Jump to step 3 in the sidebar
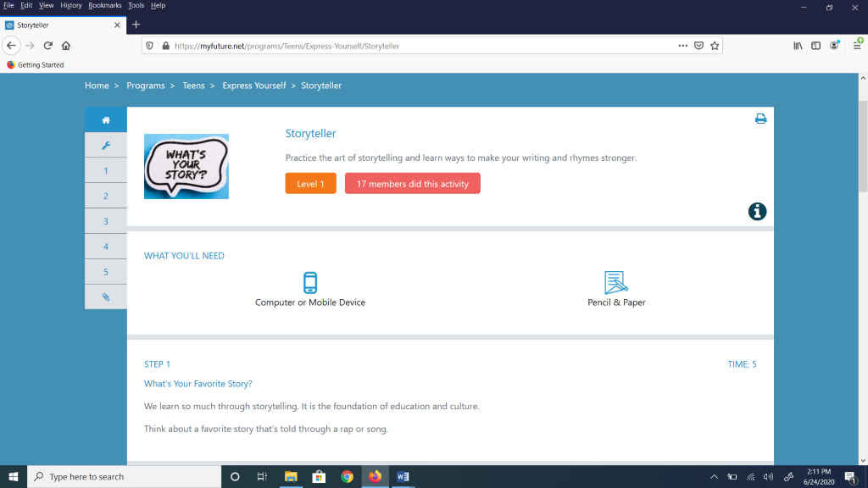Screen dimensions: 868x488 [106, 221]
